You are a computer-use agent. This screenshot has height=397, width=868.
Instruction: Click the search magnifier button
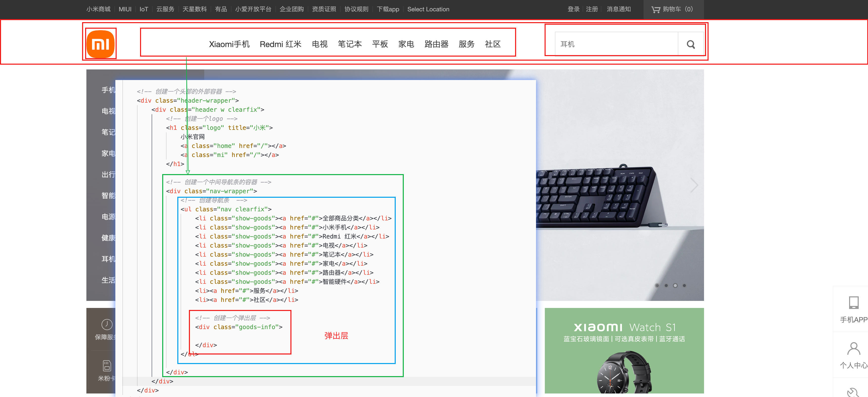pyautogui.click(x=690, y=44)
